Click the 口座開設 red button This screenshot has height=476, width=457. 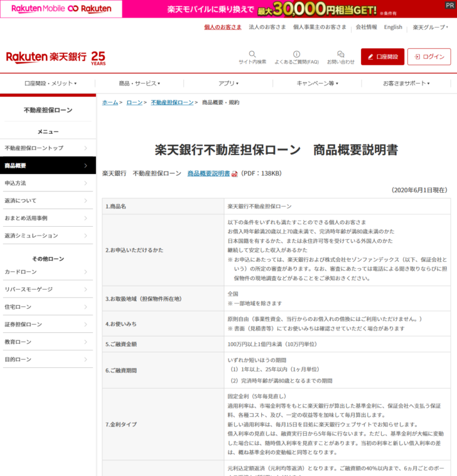pos(382,57)
